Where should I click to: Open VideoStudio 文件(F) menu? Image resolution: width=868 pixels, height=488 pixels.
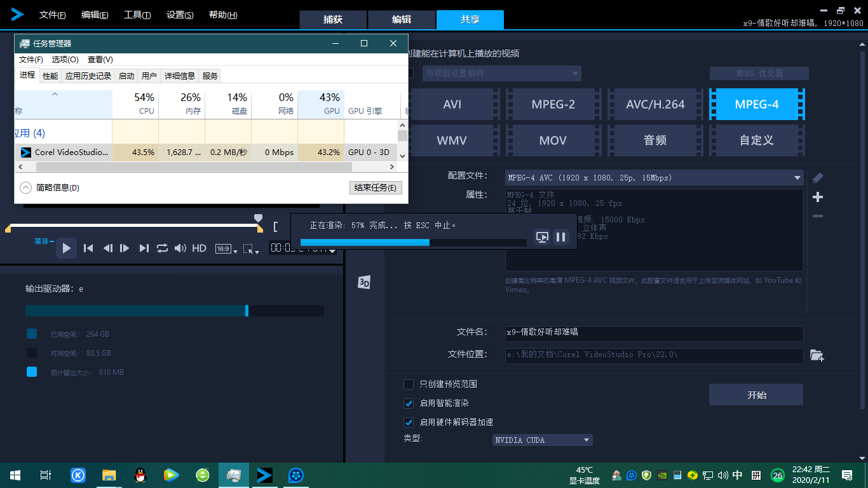[x=53, y=15]
